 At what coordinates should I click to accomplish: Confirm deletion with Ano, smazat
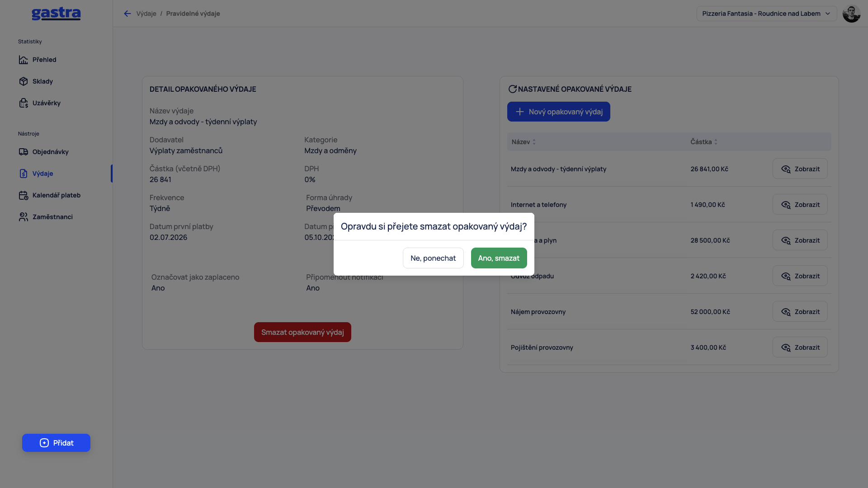point(499,258)
